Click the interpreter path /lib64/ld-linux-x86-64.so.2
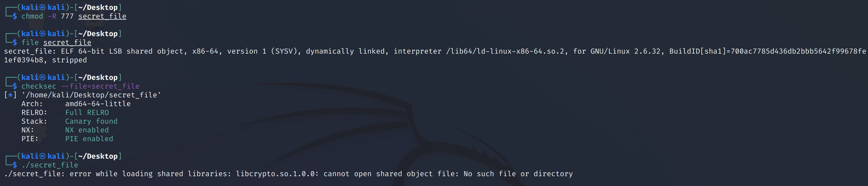The image size is (868, 186). (505, 51)
